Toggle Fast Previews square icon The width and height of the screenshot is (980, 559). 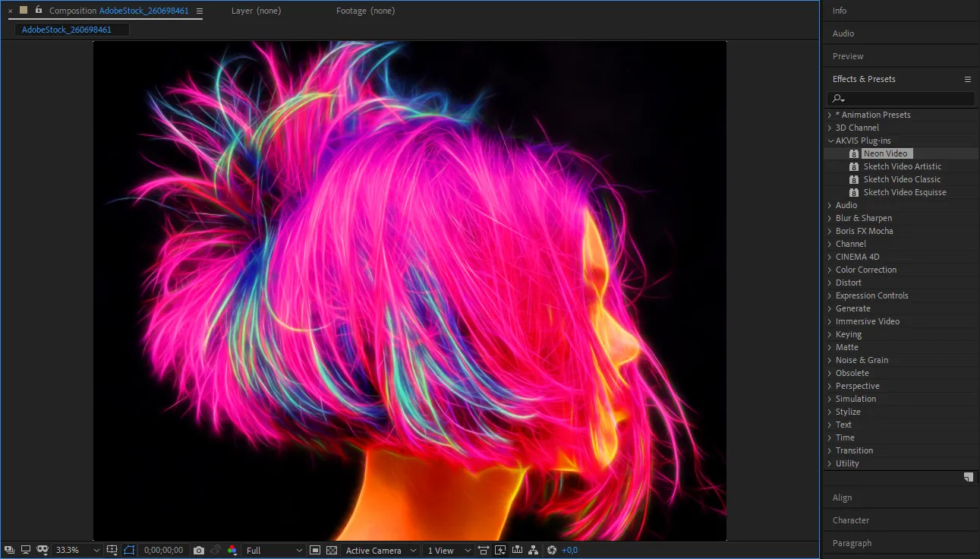pyautogui.click(x=315, y=550)
